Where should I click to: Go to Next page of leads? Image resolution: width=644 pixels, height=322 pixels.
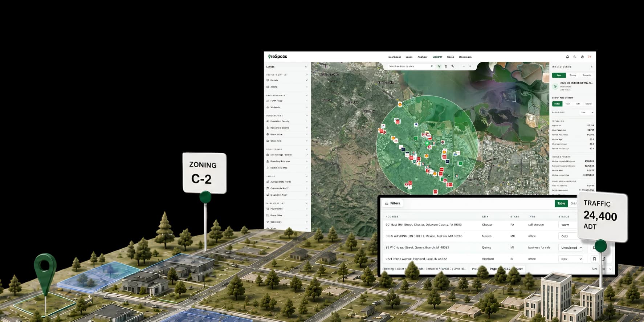tap(519, 269)
